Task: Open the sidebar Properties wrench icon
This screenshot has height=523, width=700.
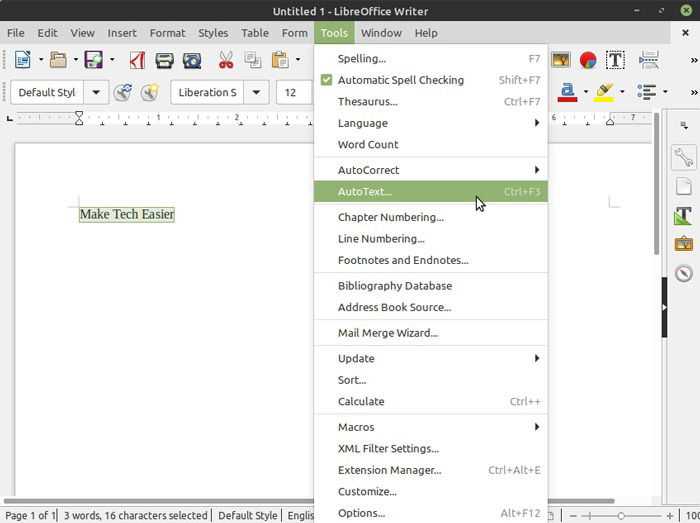Action: [x=683, y=157]
